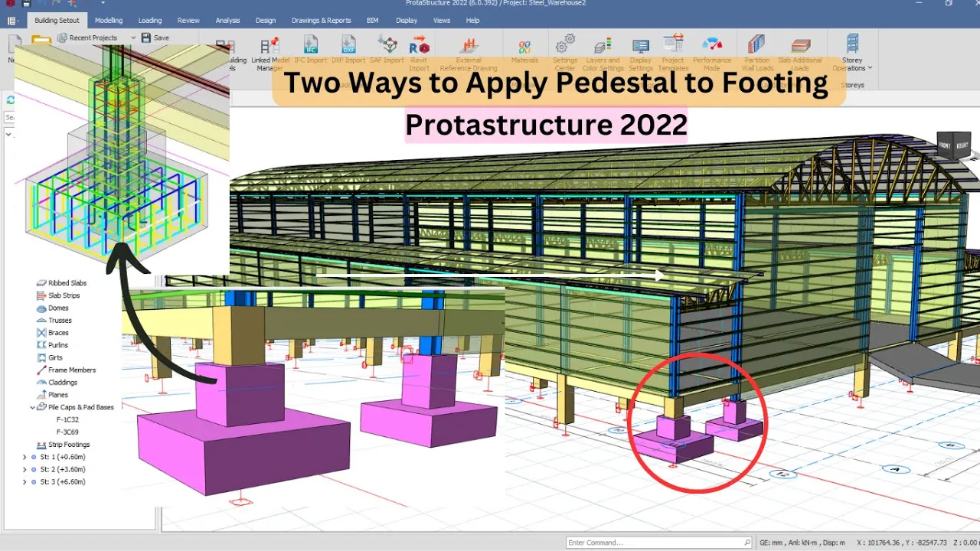
Task: Open External Reference Drawing
Action: (x=469, y=55)
